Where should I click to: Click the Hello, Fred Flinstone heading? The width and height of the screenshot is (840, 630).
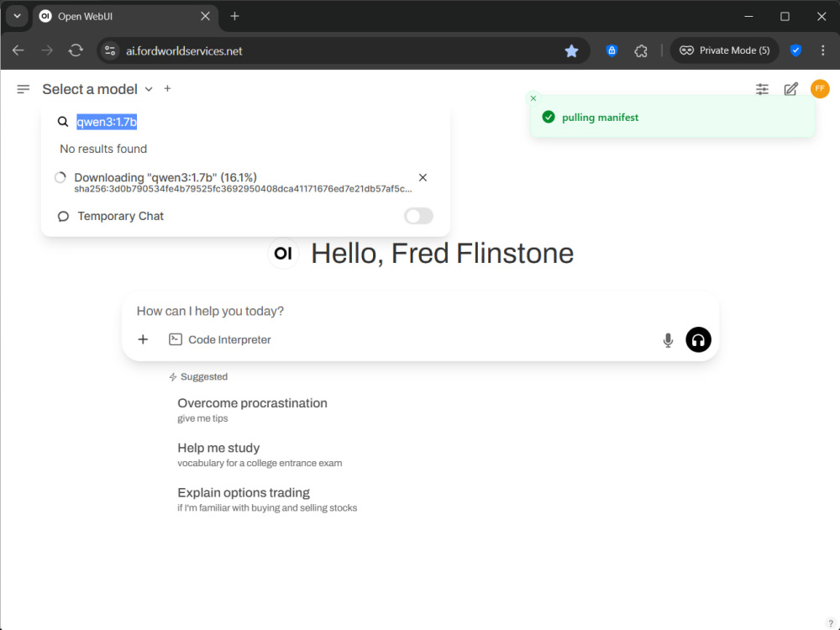[442, 254]
